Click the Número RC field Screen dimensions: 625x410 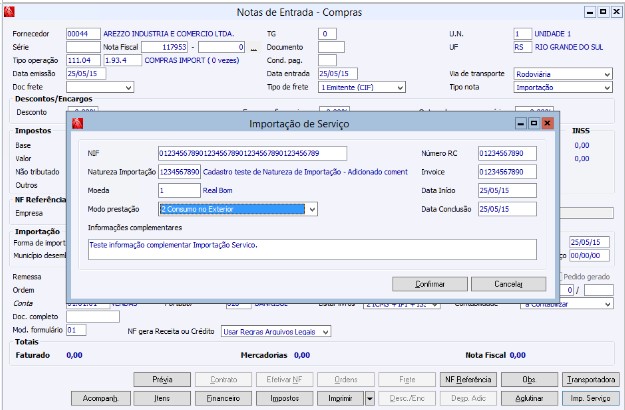coord(507,153)
